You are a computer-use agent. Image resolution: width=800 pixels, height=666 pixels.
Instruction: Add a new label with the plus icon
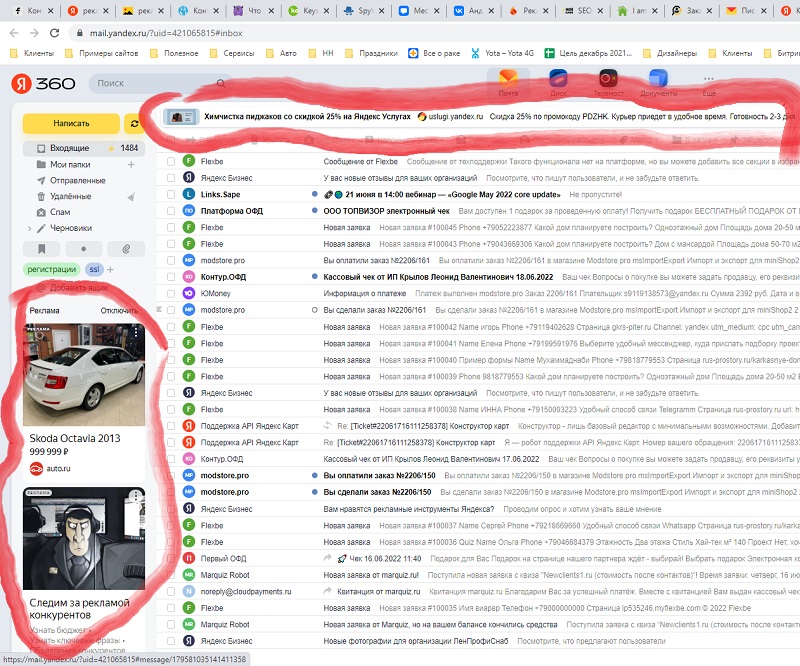click(110, 269)
